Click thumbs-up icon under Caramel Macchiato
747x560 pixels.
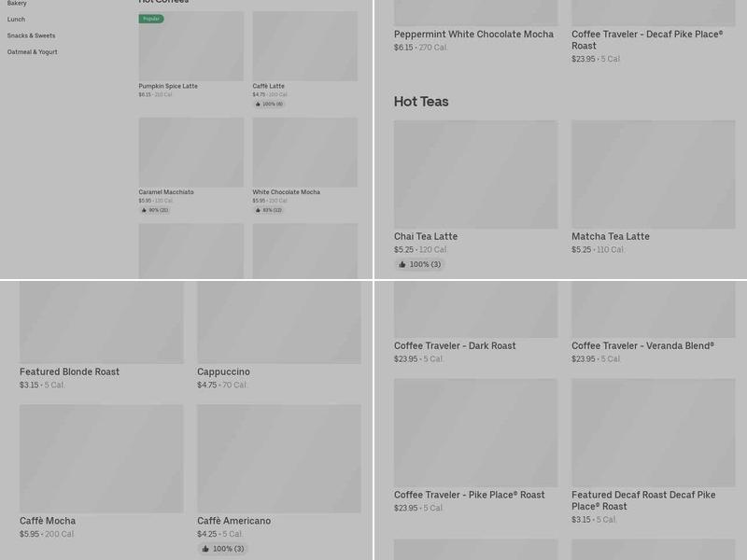coord(144,210)
